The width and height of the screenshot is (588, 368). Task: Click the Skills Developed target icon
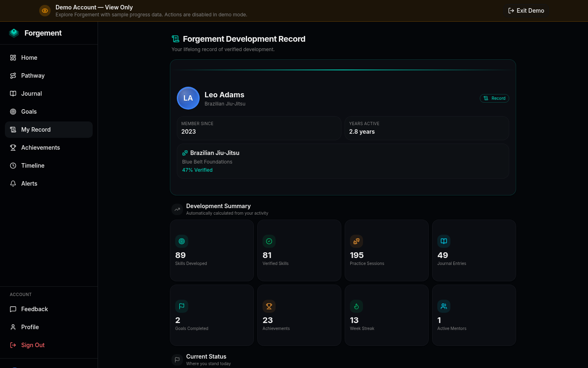[182, 241]
